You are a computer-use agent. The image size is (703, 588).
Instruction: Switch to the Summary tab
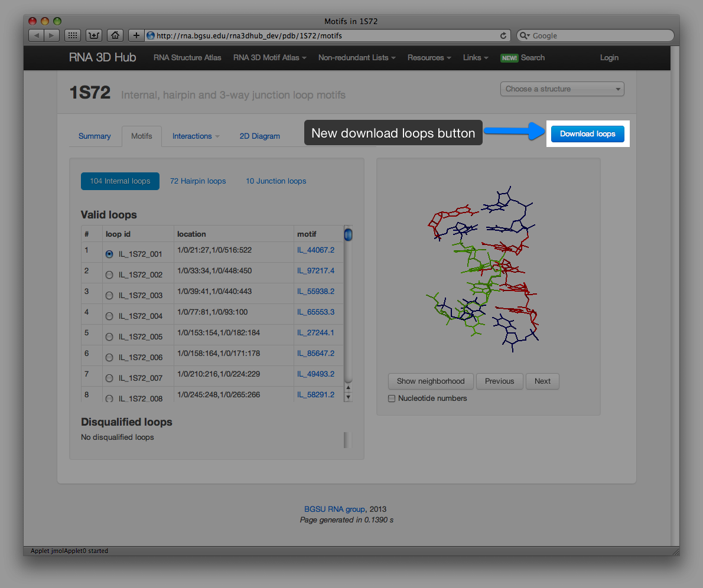(95, 136)
